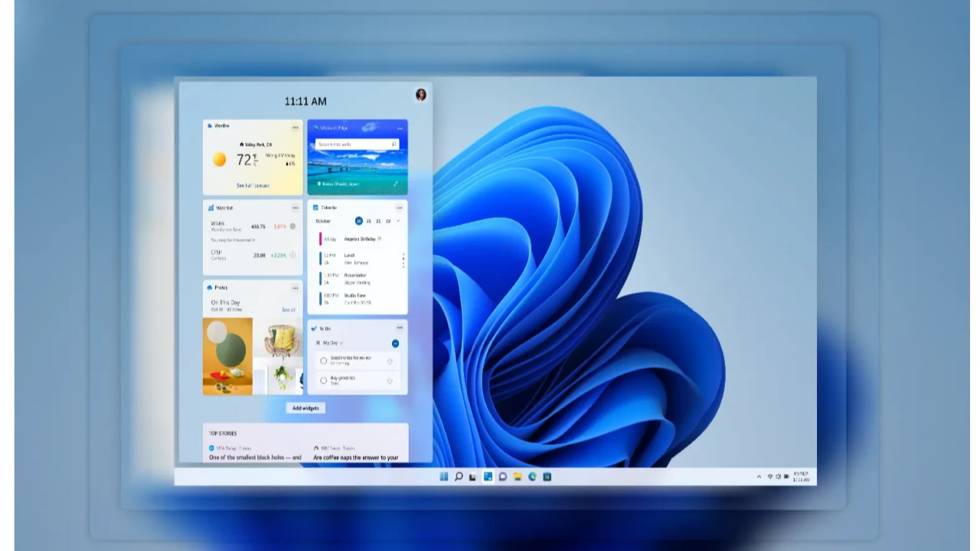Open 'See full forecast' link in Weather
Image resolution: width=980 pixels, height=551 pixels.
(253, 186)
